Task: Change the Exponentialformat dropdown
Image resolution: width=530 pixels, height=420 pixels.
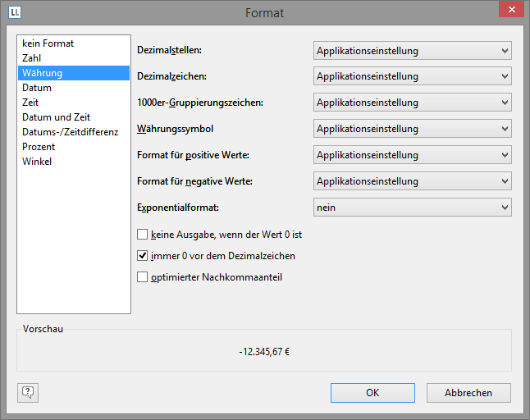Action: click(x=412, y=208)
